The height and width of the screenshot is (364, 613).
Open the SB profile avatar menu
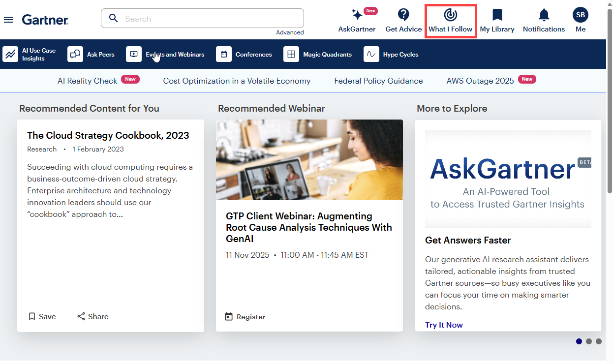pyautogui.click(x=581, y=15)
